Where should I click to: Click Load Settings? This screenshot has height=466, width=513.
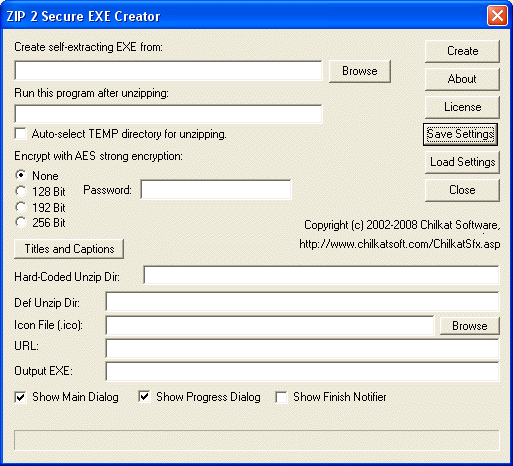pos(462,162)
